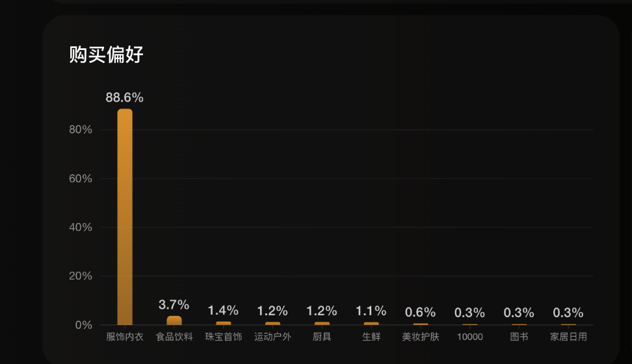Click the 1.4% value label
632x364 pixels.
(224, 310)
